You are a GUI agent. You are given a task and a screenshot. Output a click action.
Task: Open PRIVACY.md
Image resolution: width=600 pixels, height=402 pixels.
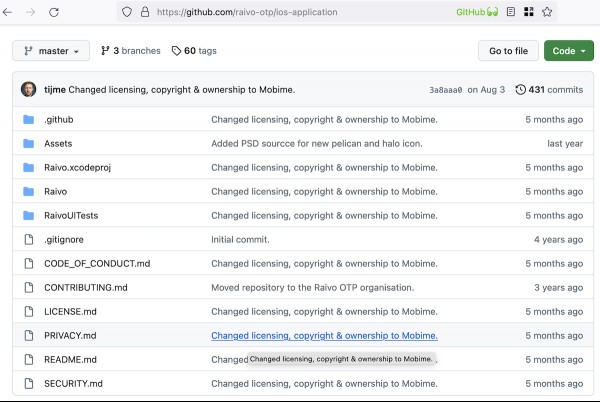pos(70,335)
